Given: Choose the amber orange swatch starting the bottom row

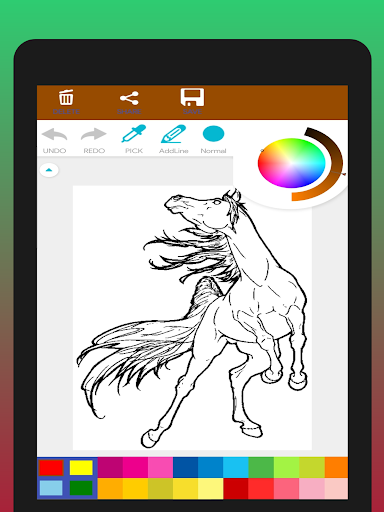Looking at the screenshot, I should point(110,489).
